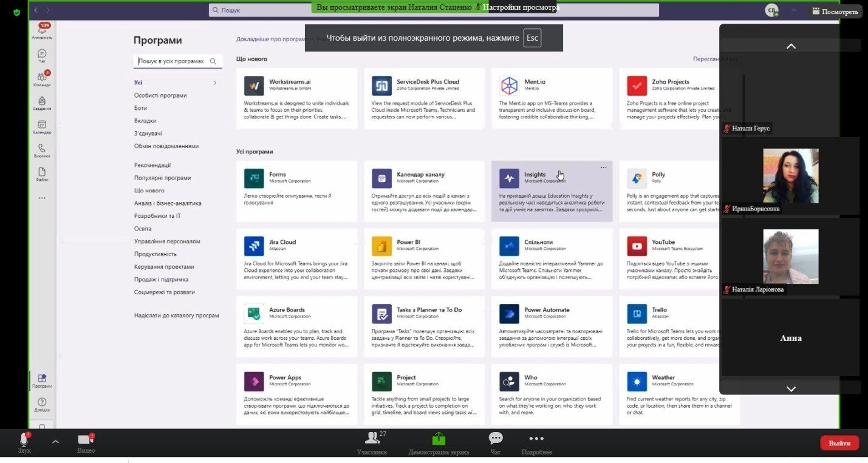
Task: Start Демонстрация экрана screen share
Action: 439,443
